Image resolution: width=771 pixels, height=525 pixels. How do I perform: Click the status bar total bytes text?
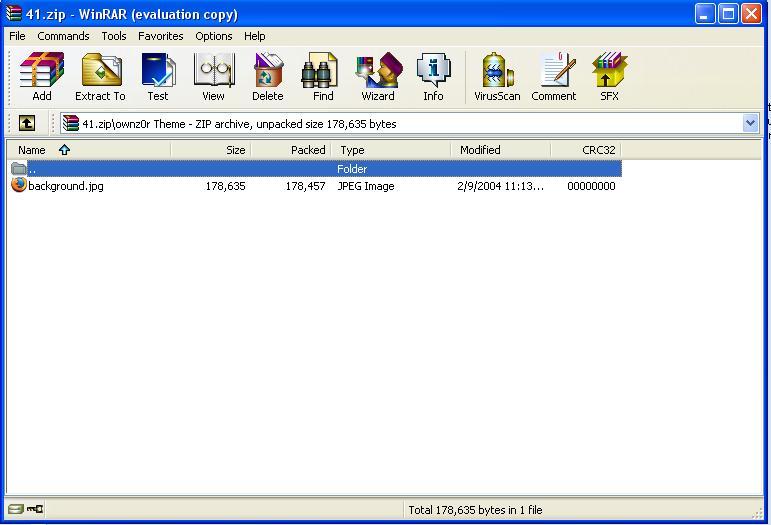point(475,510)
